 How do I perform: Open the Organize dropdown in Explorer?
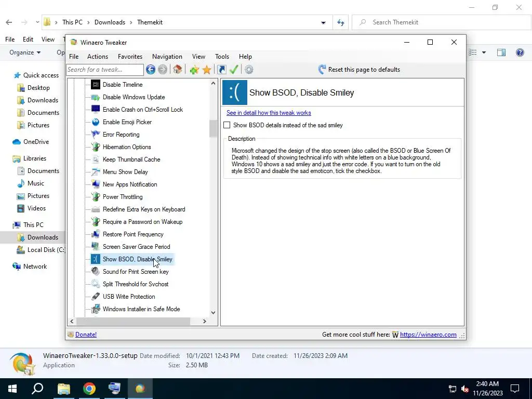tap(25, 52)
